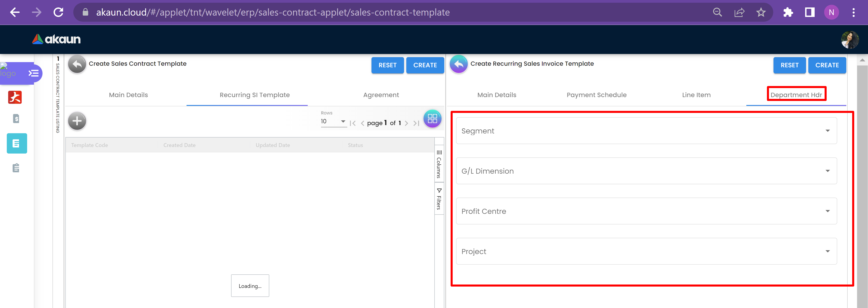868x308 pixels.
Task: Click RESET in Sales Contract Template panel
Action: [x=387, y=65]
